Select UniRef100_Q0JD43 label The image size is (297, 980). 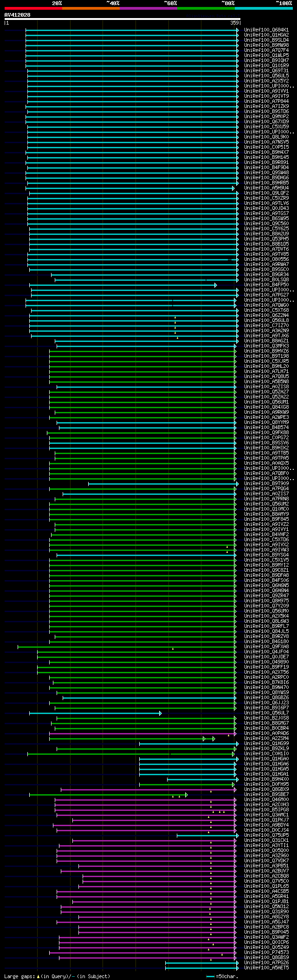pyautogui.click(x=266, y=208)
